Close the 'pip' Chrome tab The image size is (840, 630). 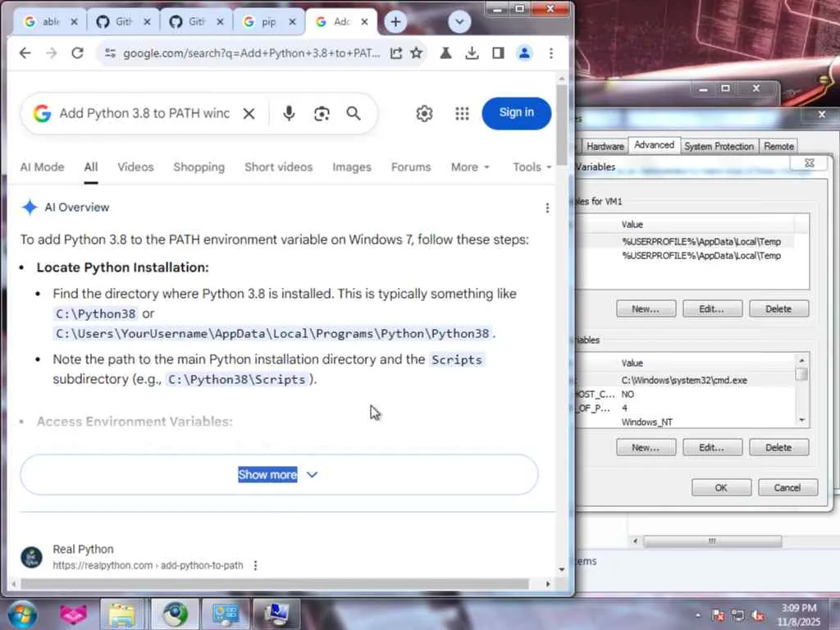click(x=292, y=22)
